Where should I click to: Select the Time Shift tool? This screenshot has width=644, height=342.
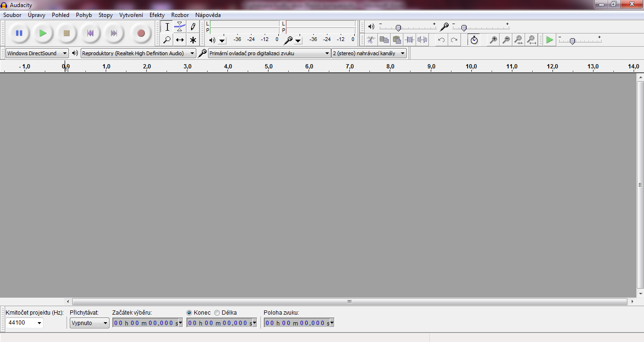point(180,40)
